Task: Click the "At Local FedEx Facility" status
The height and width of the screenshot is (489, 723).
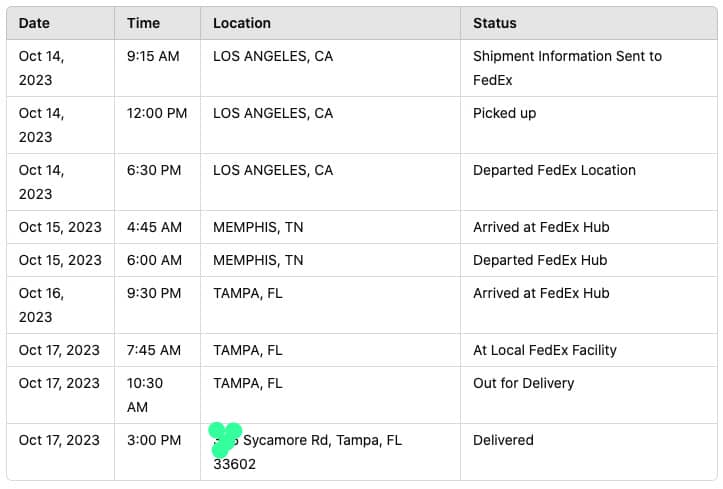Action: click(544, 350)
